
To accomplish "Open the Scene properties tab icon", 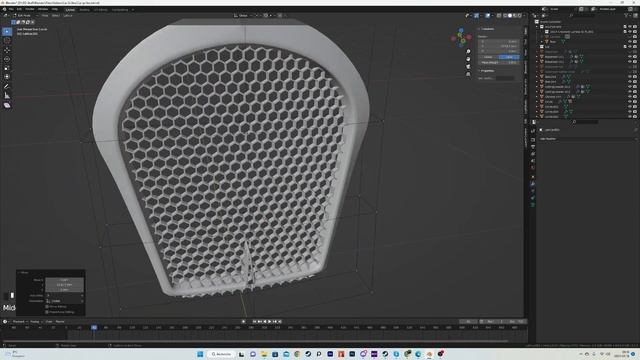I will tap(533, 161).
